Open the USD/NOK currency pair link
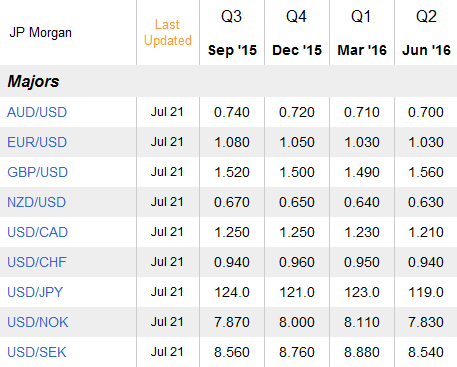The height and width of the screenshot is (367, 457). tap(38, 322)
